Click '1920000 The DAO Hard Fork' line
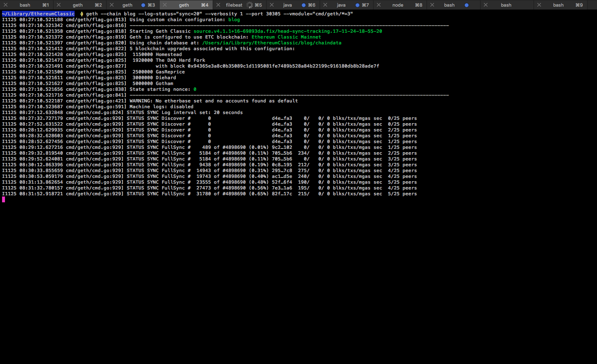 (x=169, y=60)
